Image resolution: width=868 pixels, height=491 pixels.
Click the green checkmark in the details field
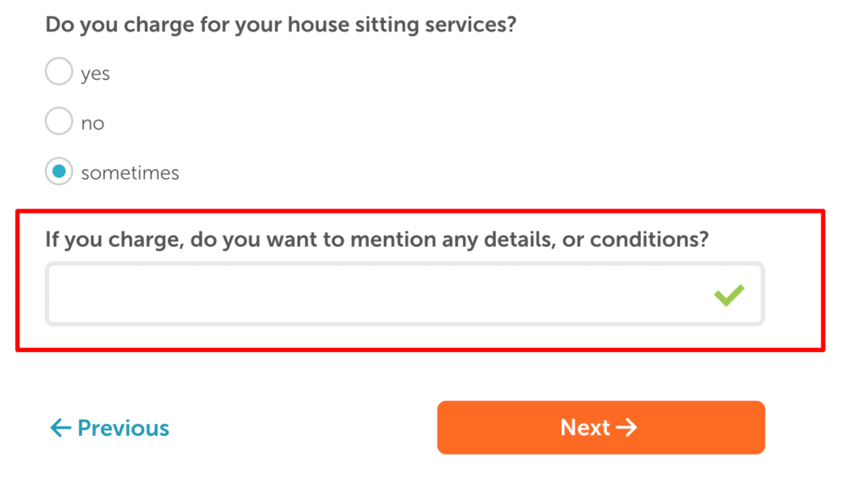coord(729,295)
